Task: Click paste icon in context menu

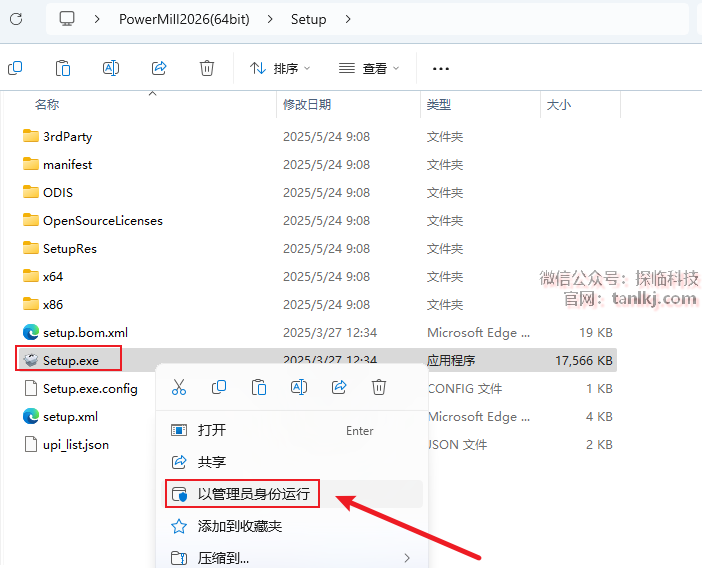Action: (259, 387)
